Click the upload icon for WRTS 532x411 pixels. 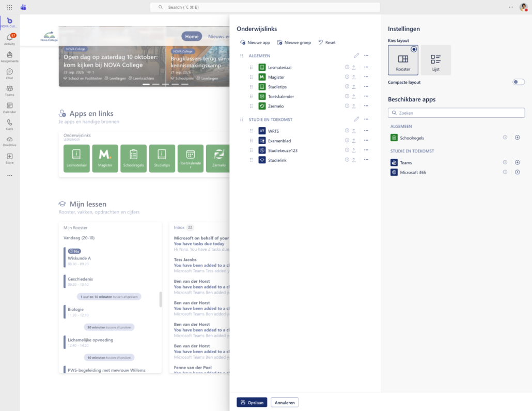(353, 131)
